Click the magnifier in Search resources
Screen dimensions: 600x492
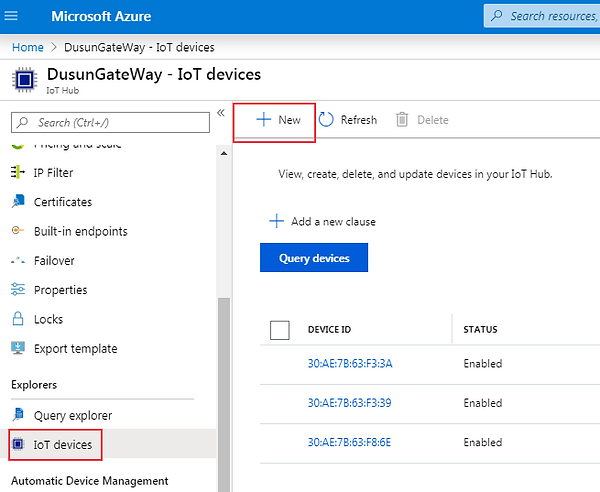(497, 16)
